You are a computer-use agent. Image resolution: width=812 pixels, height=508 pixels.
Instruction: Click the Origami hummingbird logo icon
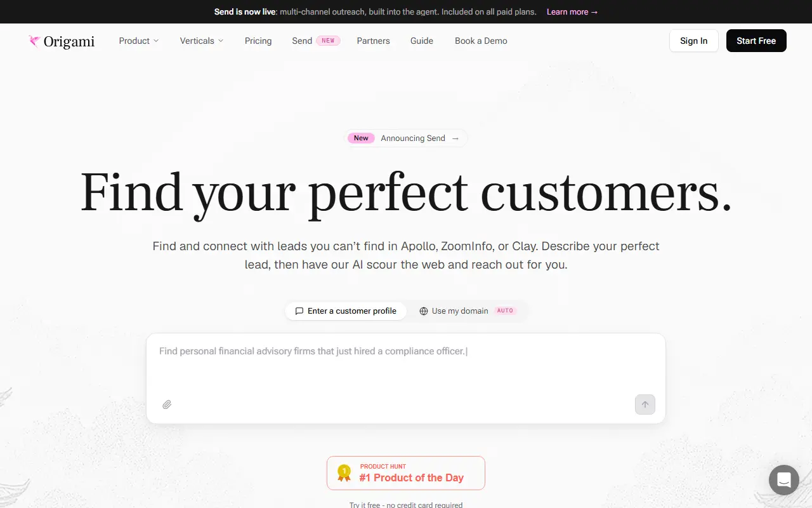34,41
